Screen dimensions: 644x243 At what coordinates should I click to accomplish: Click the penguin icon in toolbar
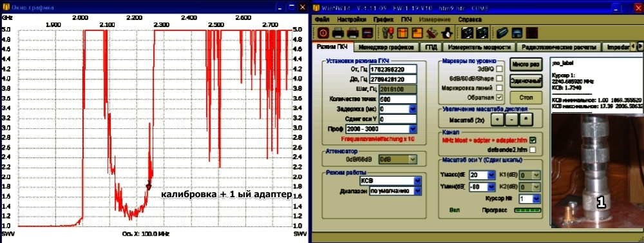(x=447, y=33)
